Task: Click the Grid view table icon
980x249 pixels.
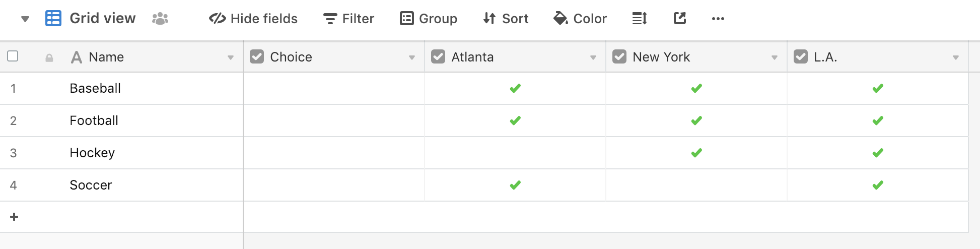Action: pyautogui.click(x=53, y=18)
